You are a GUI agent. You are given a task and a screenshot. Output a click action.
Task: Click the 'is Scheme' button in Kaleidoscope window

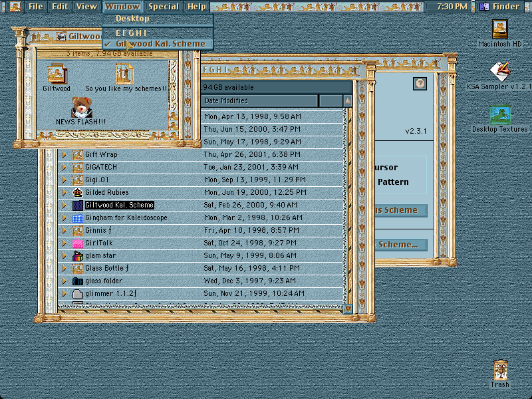(401, 210)
